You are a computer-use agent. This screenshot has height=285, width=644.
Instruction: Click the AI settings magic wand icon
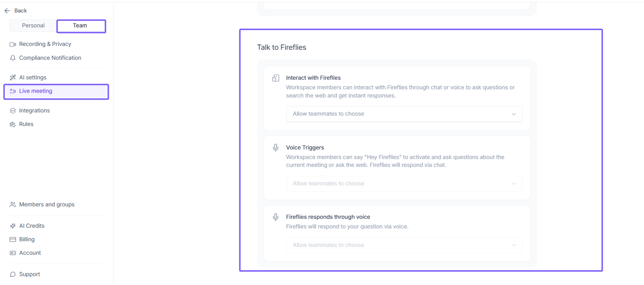(x=13, y=78)
